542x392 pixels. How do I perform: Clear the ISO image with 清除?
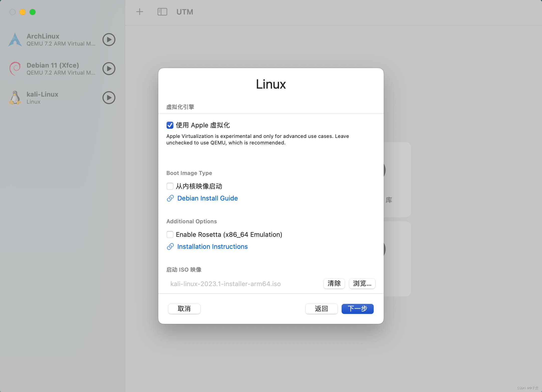334,284
